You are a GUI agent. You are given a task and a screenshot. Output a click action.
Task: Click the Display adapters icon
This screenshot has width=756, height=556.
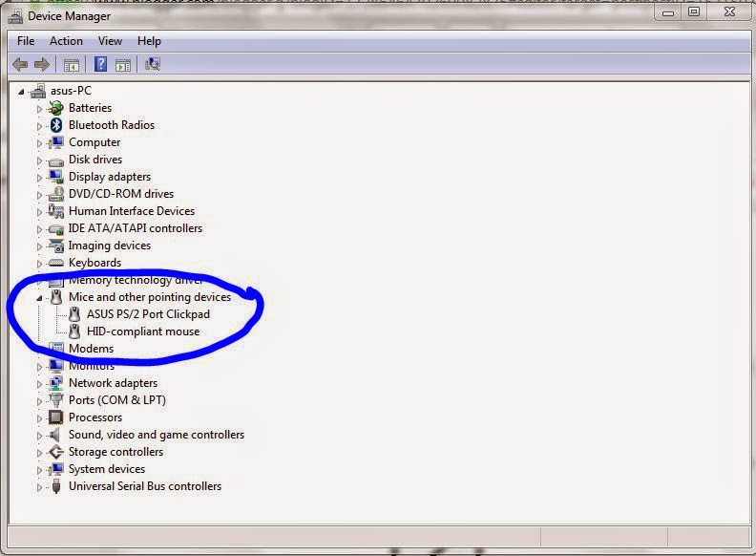coord(56,177)
